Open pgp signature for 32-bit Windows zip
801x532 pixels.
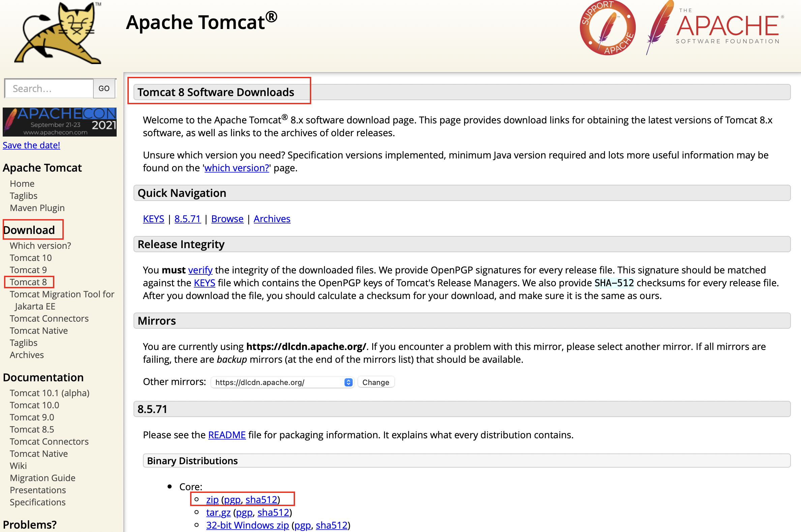point(303,526)
